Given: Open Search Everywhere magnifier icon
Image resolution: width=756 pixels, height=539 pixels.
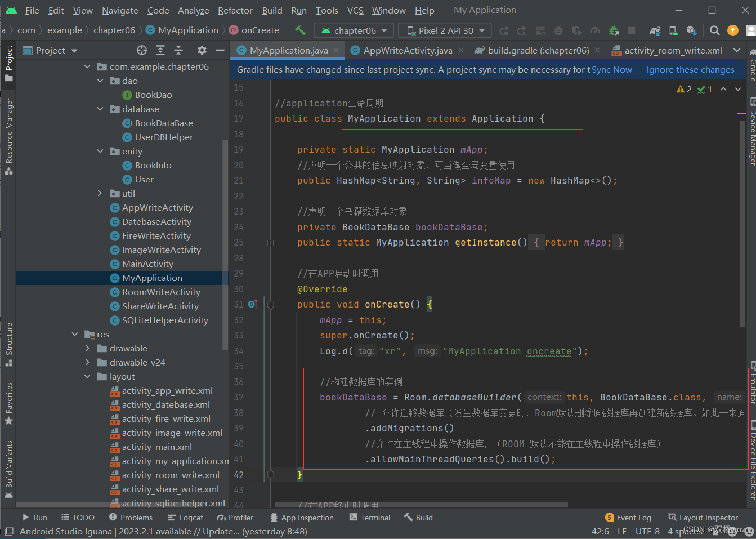Looking at the screenshot, I should click(714, 30).
